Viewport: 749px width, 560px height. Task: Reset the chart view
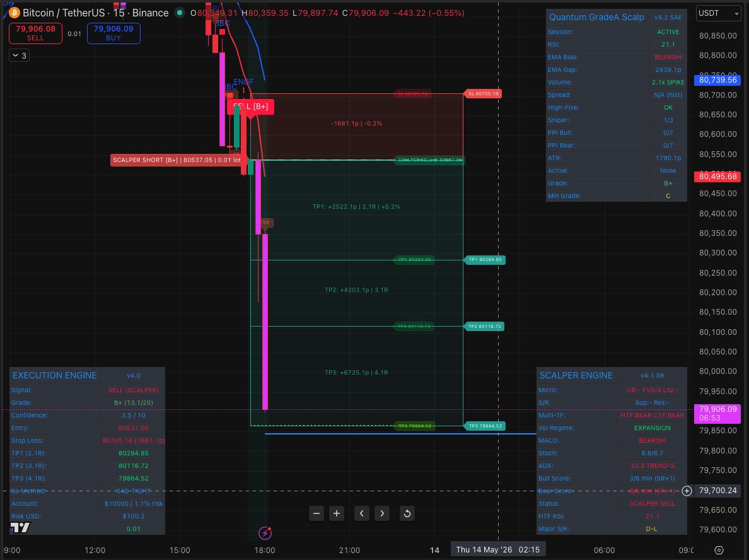(407, 513)
